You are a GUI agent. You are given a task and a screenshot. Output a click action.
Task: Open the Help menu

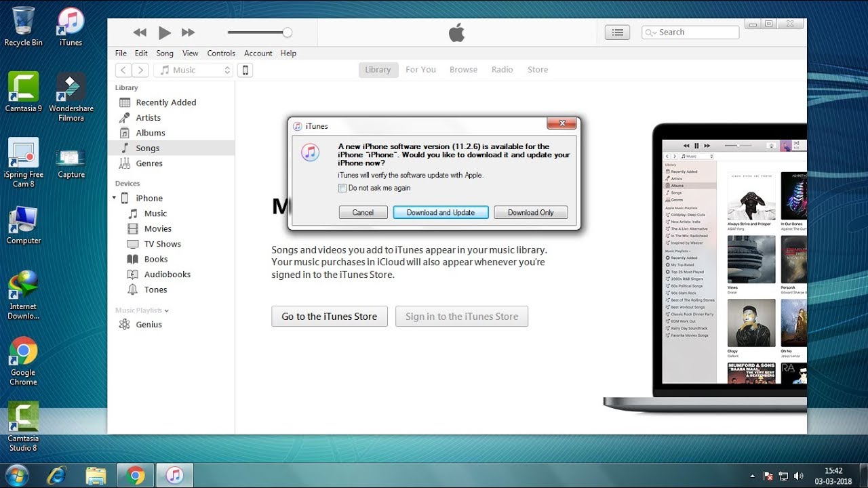tap(288, 53)
